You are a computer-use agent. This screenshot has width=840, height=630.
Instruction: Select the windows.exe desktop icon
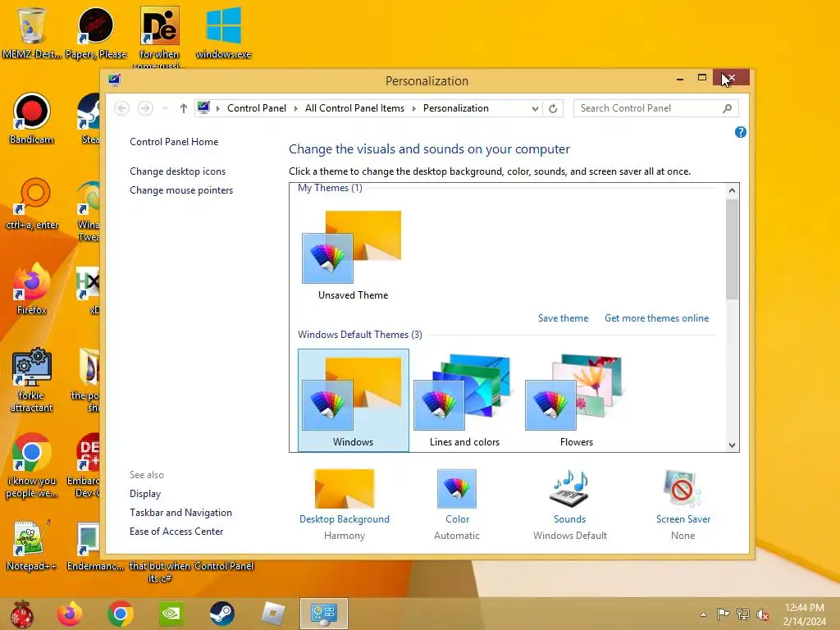click(x=223, y=32)
